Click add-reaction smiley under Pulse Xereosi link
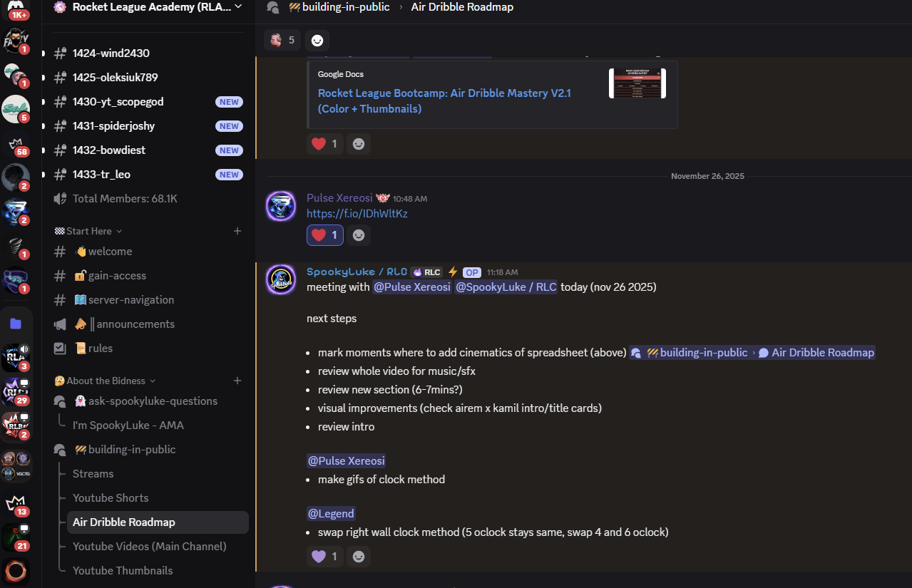Screen dimensions: 912x588 359,235
